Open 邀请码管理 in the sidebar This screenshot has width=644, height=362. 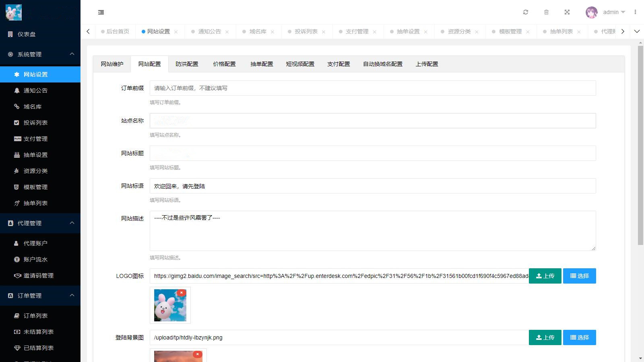[40, 276]
